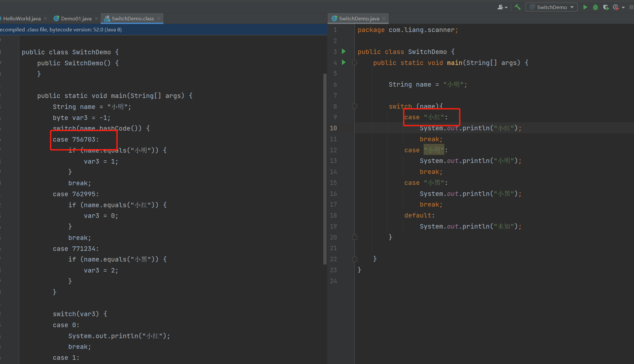Close the SwitchDemo.java tab
The height and width of the screenshot is (364, 634).
pos(384,18)
